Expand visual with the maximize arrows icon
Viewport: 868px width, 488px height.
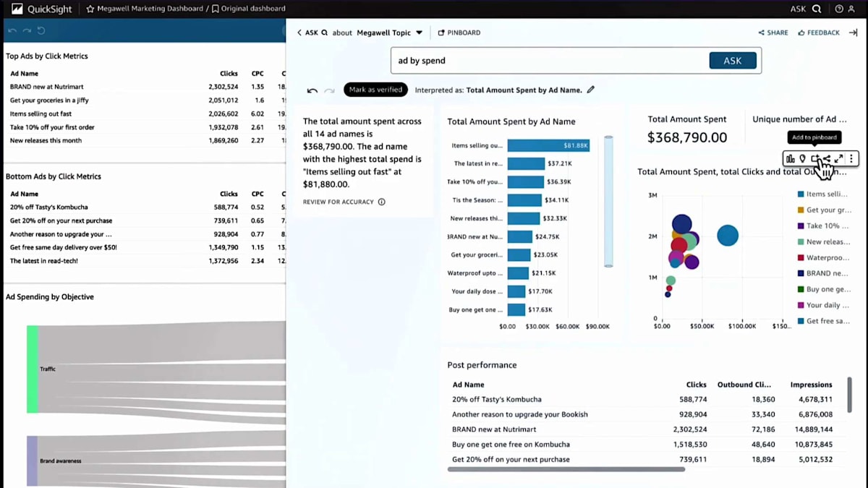coord(839,158)
